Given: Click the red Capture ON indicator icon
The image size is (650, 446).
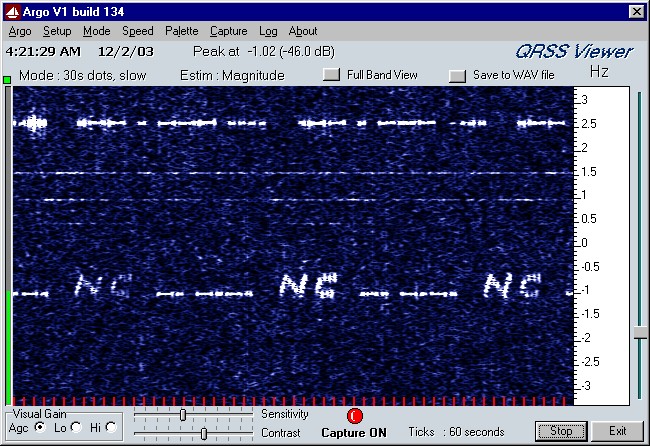Looking at the screenshot, I should click(354, 416).
